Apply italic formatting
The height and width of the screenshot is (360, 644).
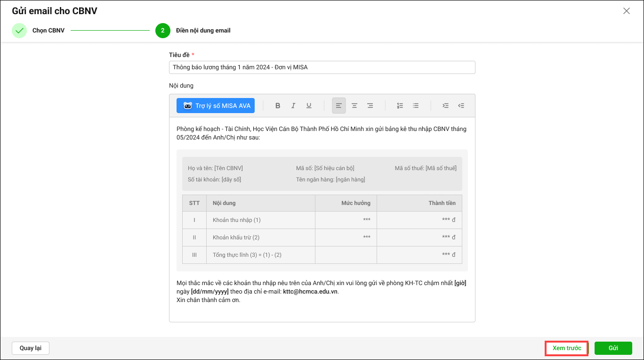click(293, 106)
